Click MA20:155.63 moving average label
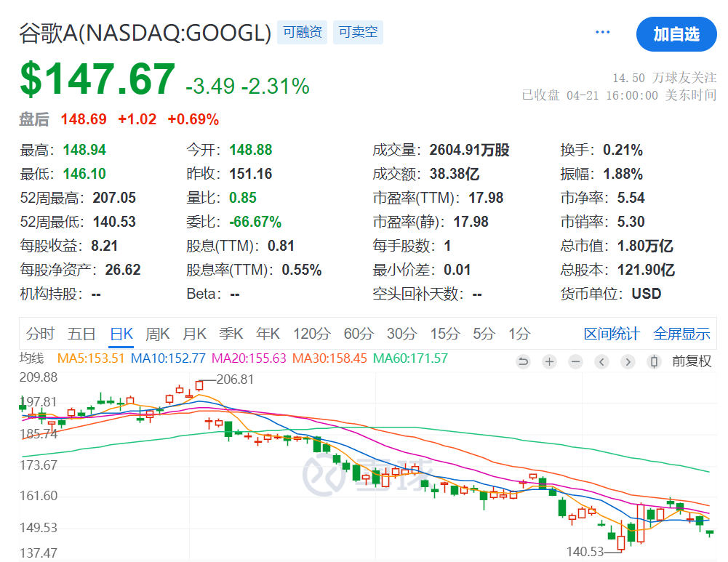Screen dimensions: 728x562 (249, 358)
